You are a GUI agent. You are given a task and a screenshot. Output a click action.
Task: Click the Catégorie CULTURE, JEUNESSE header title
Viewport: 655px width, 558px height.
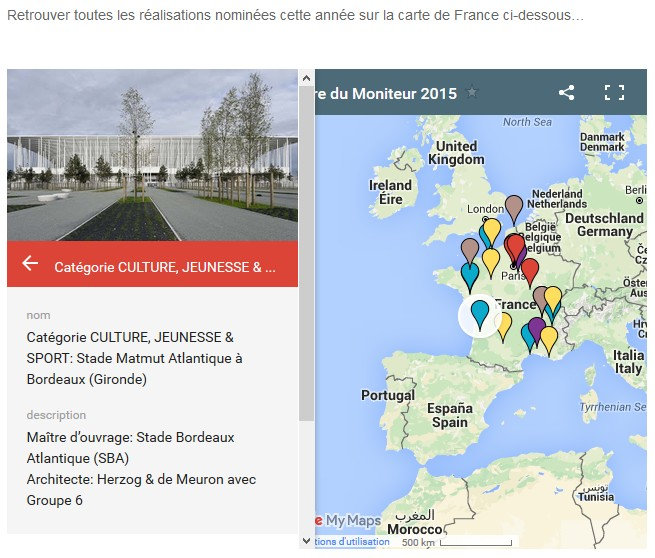point(165,267)
